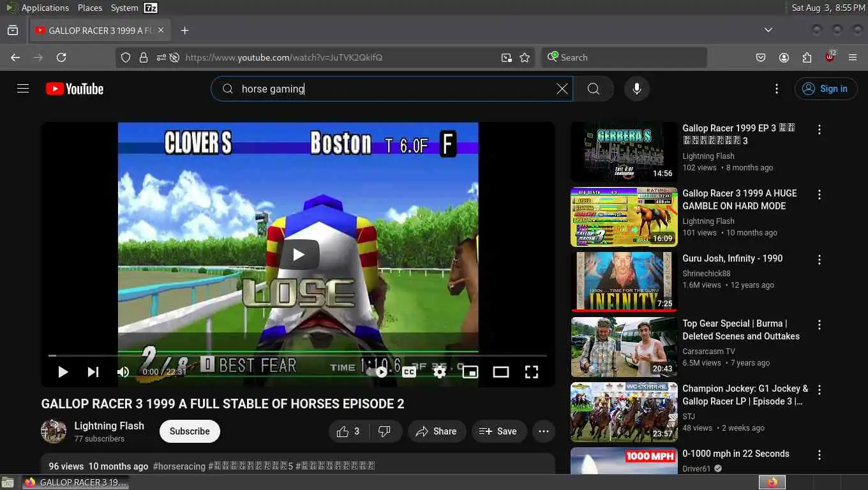
Task: Reload the current page
Action: [x=61, y=57]
